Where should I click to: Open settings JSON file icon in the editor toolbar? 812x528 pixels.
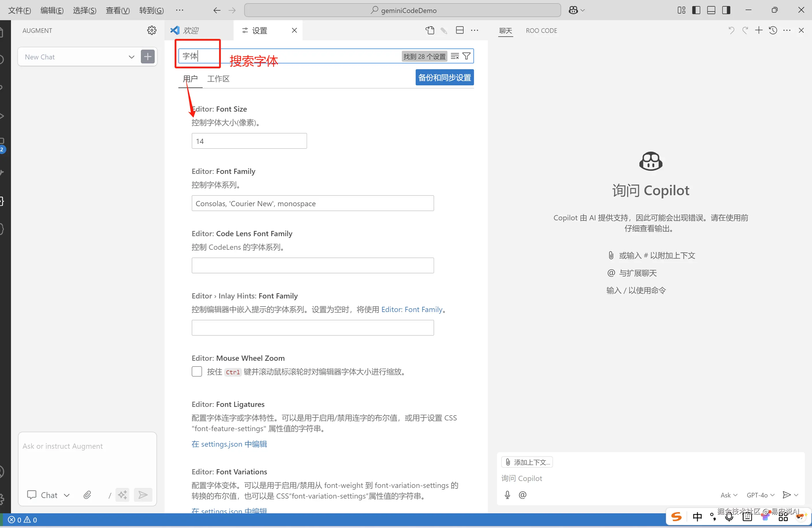pyautogui.click(x=430, y=30)
